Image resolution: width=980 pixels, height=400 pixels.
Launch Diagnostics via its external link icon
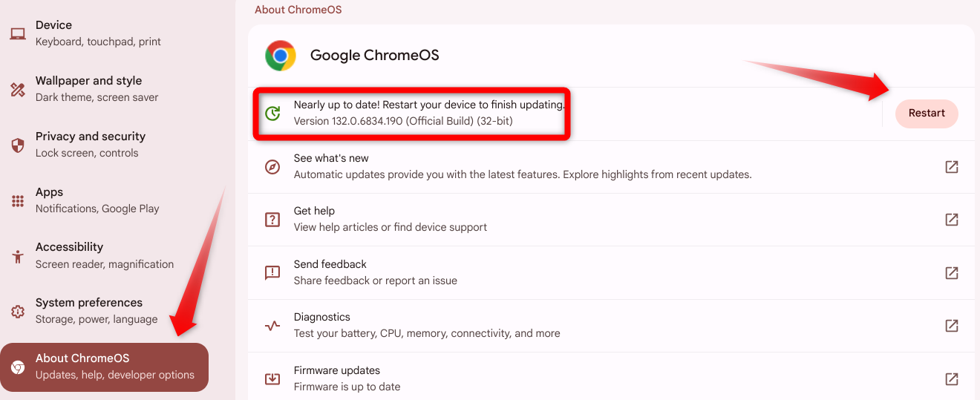pos(951,326)
